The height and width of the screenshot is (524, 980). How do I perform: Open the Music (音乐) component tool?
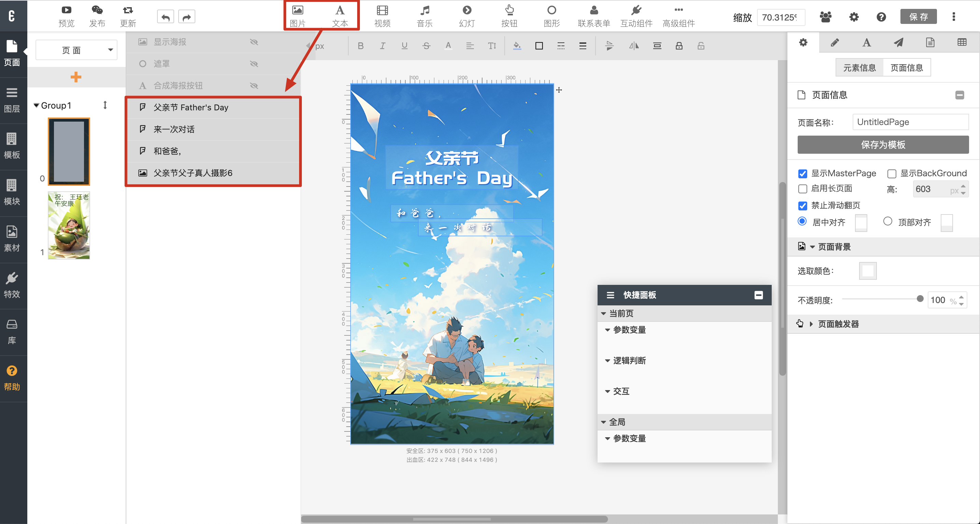click(424, 16)
